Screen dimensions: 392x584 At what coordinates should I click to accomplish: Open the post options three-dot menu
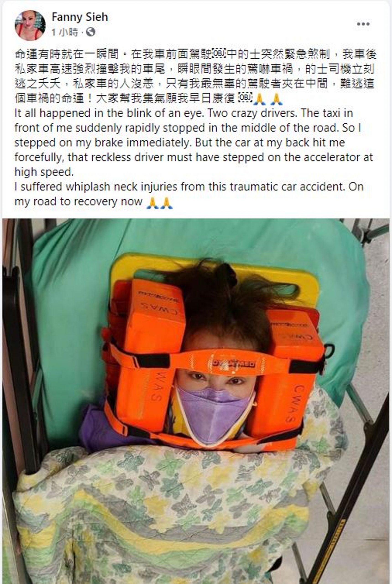tap(363, 24)
